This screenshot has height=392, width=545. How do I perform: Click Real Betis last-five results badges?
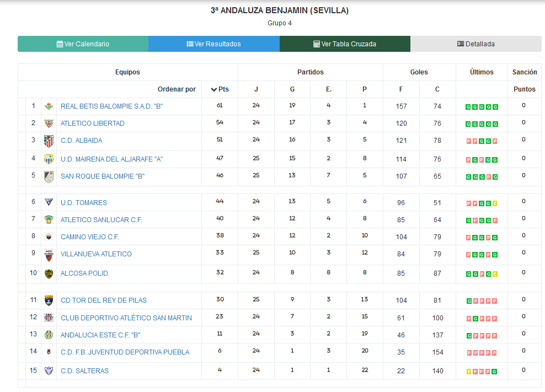tap(482, 107)
